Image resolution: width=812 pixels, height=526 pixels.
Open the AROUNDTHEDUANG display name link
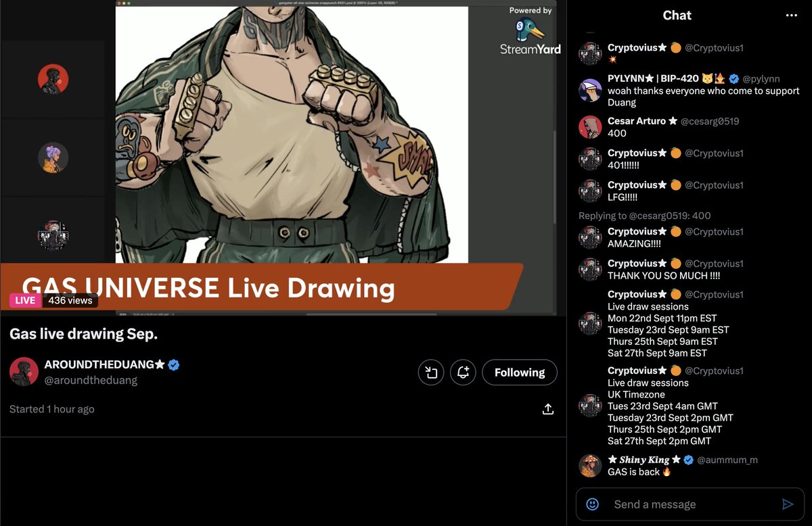click(x=105, y=364)
